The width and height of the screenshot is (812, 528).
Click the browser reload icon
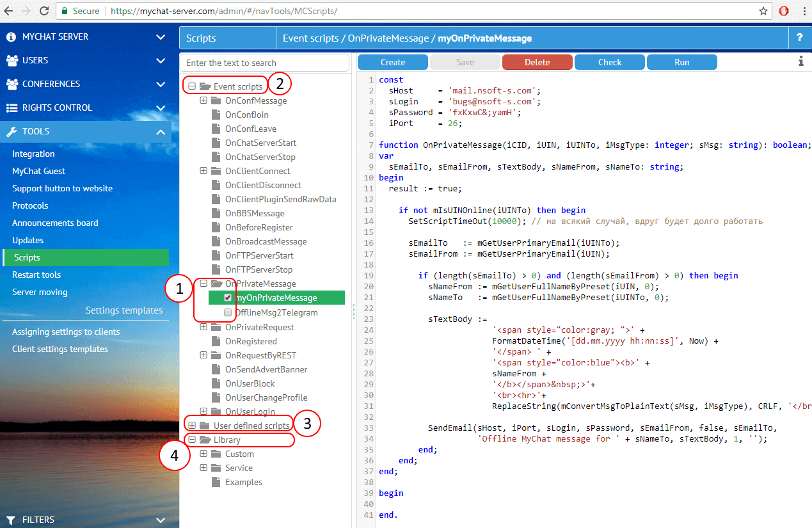44,11
